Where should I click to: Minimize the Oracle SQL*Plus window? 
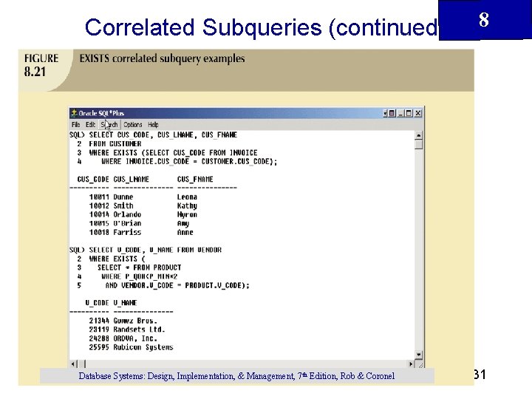[400, 113]
